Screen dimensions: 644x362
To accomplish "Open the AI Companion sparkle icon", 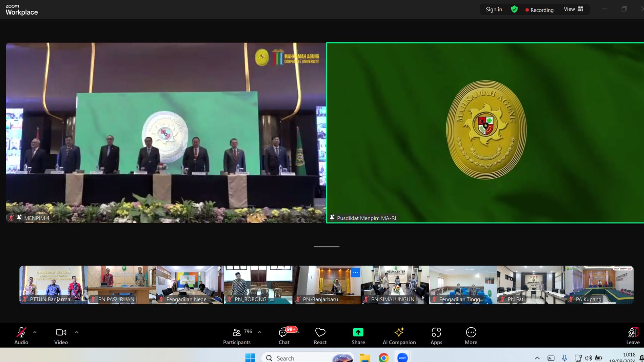I will (x=399, y=333).
